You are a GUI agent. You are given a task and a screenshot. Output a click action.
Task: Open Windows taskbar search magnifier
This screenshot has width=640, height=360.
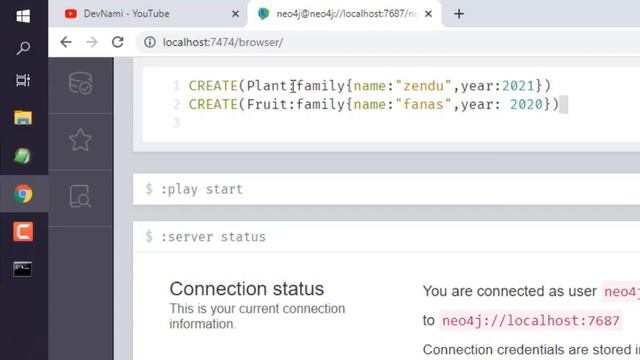[23, 48]
